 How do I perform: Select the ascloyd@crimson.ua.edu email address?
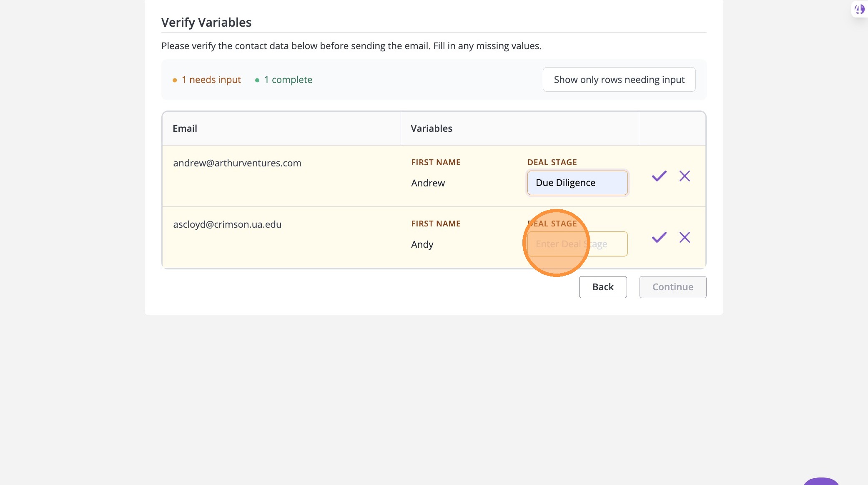pos(227,224)
